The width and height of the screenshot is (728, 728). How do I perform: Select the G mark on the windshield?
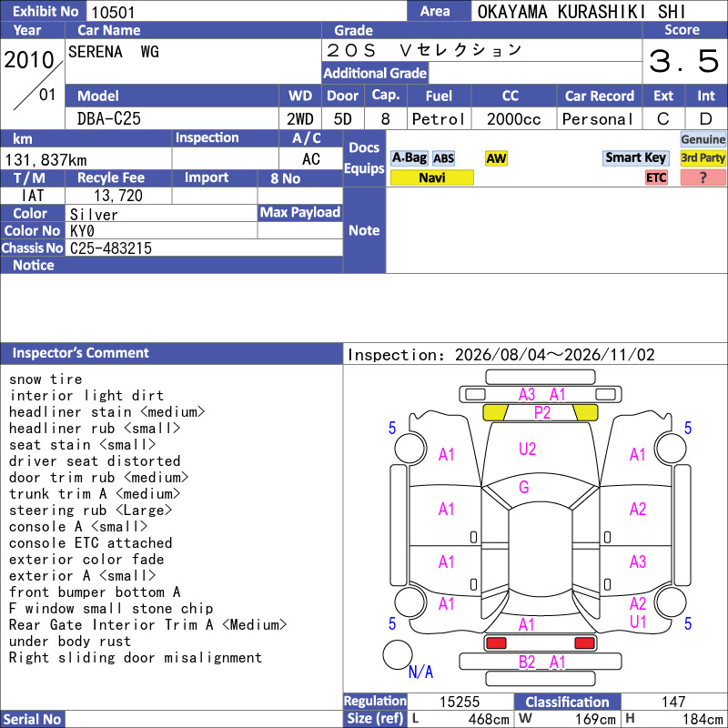[524, 487]
